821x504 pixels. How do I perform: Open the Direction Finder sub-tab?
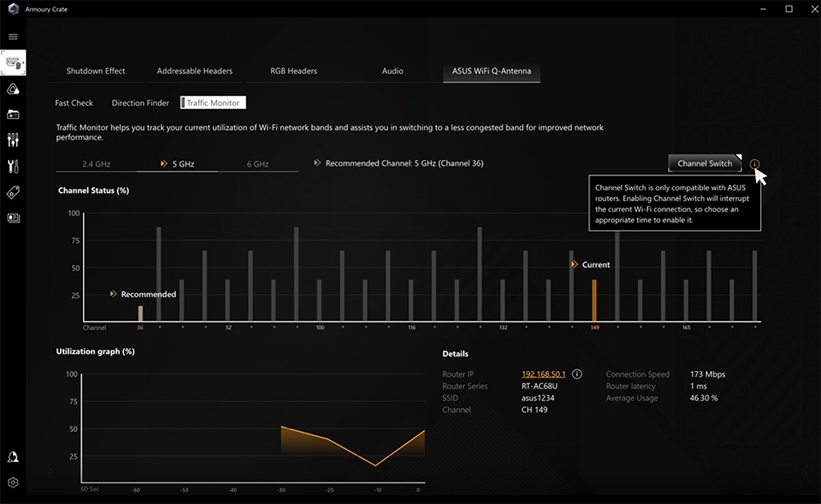click(x=140, y=103)
